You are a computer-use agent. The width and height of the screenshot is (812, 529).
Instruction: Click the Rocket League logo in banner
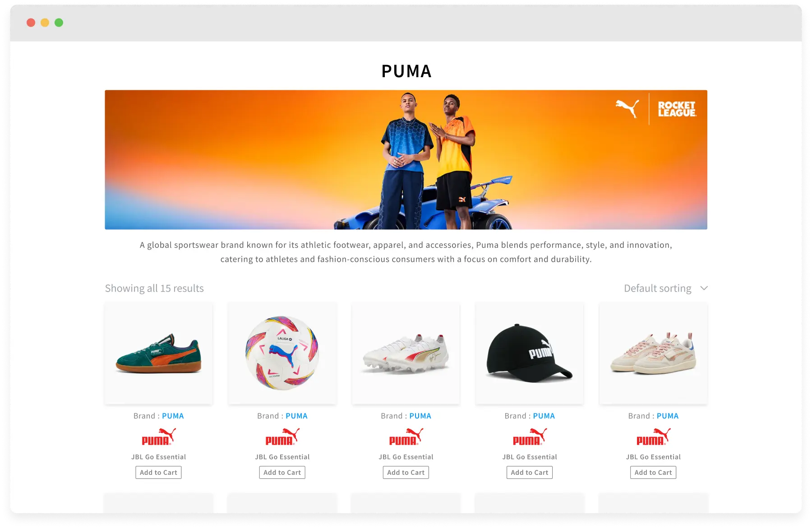(x=677, y=109)
